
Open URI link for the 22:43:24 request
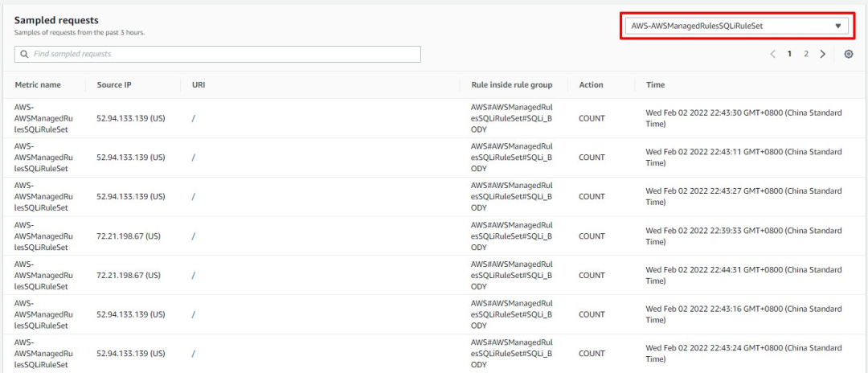click(x=194, y=354)
